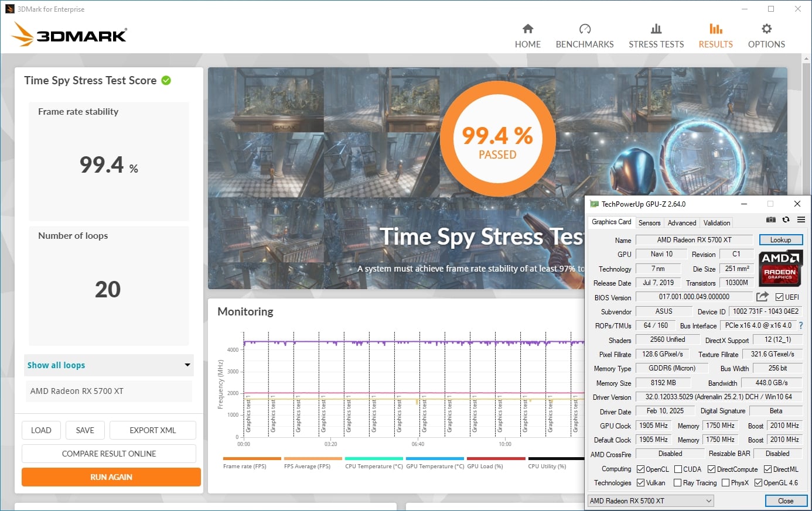The width and height of the screenshot is (812, 511).
Task: Click the BIOS export share icon in GPU-Z
Action: point(762,297)
